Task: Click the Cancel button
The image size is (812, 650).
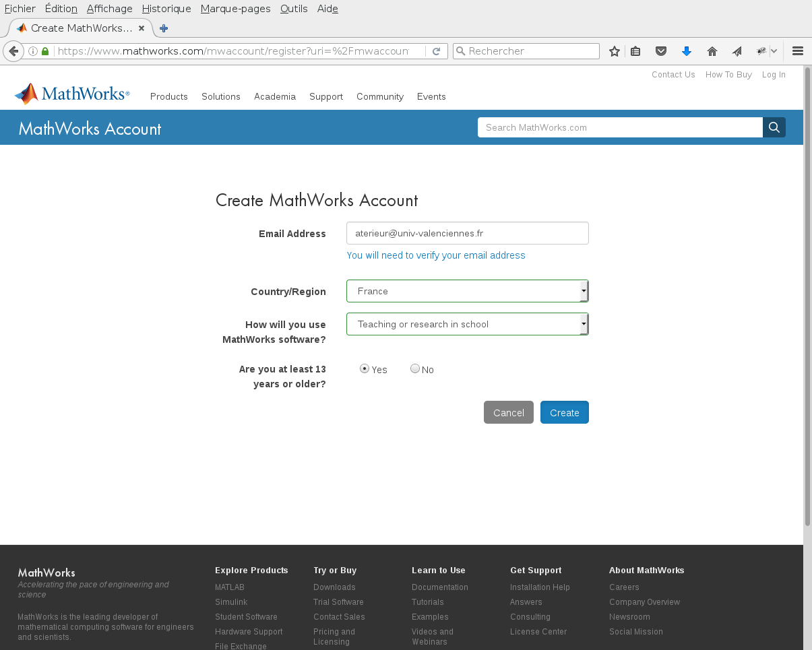Action: 509,412
